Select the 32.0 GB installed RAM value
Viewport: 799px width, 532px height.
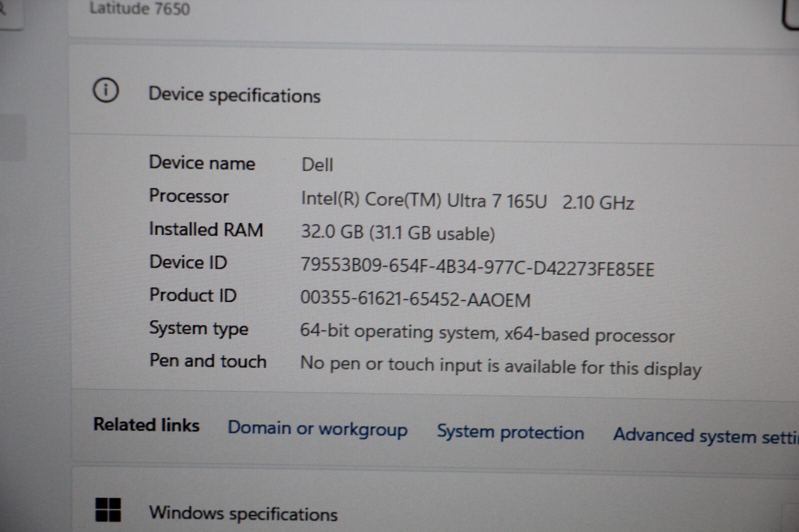398,233
